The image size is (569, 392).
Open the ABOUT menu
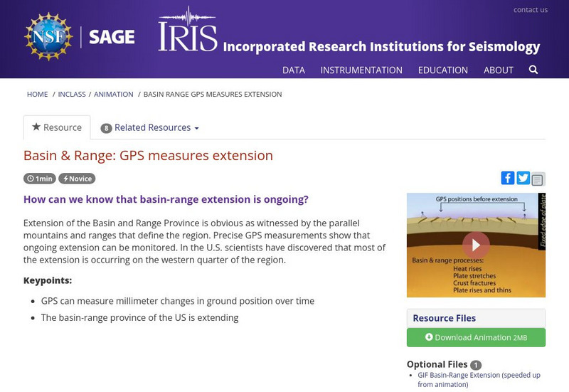click(499, 70)
